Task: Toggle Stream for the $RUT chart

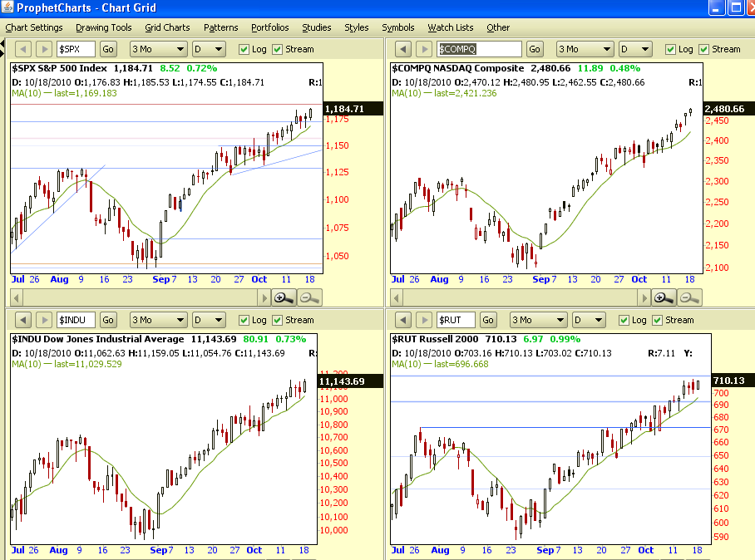Action: (x=657, y=320)
